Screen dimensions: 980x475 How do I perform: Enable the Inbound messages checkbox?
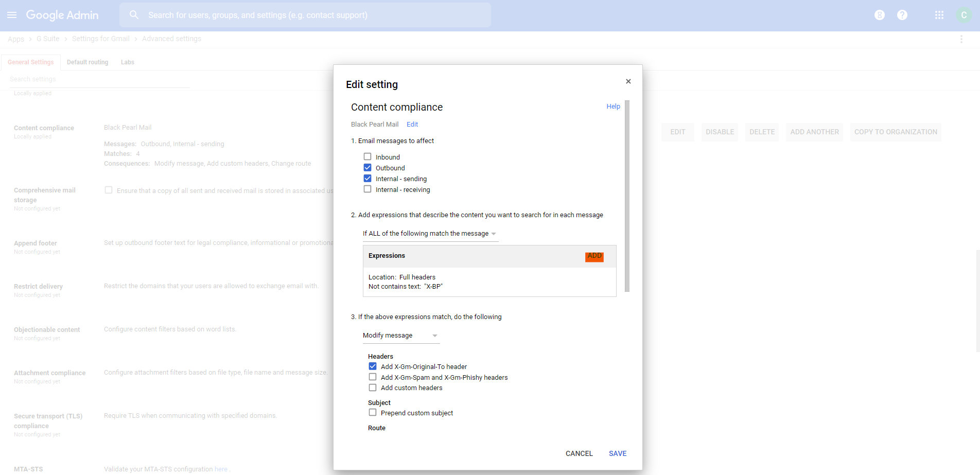[367, 156]
